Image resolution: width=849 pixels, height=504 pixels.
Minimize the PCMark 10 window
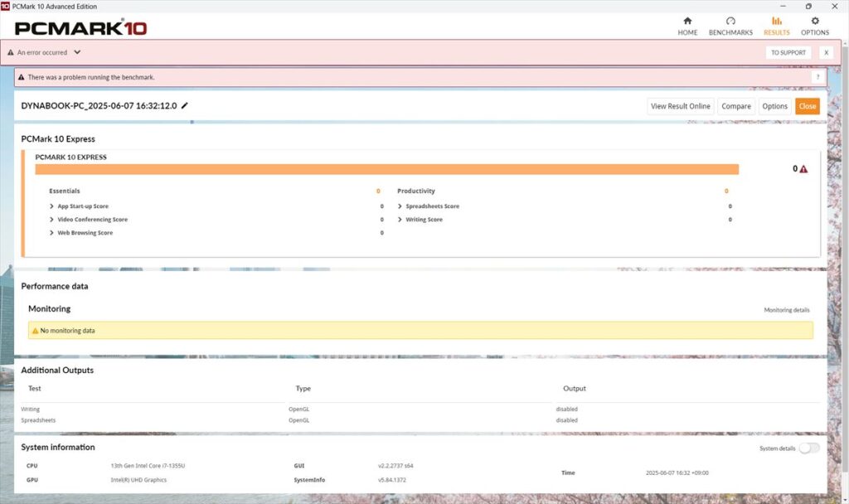click(783, 6)
